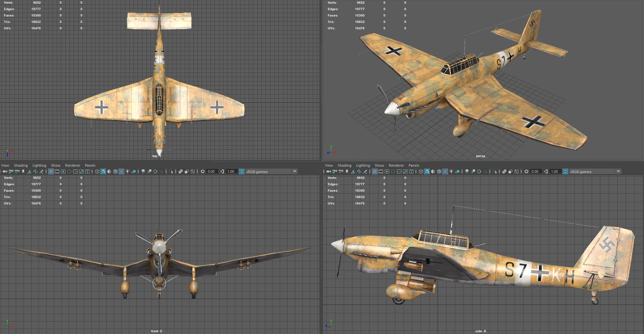Toggle Safe Title icon in side view toolbar
Viewport: 644px width, 334px height.
[411, 172]
